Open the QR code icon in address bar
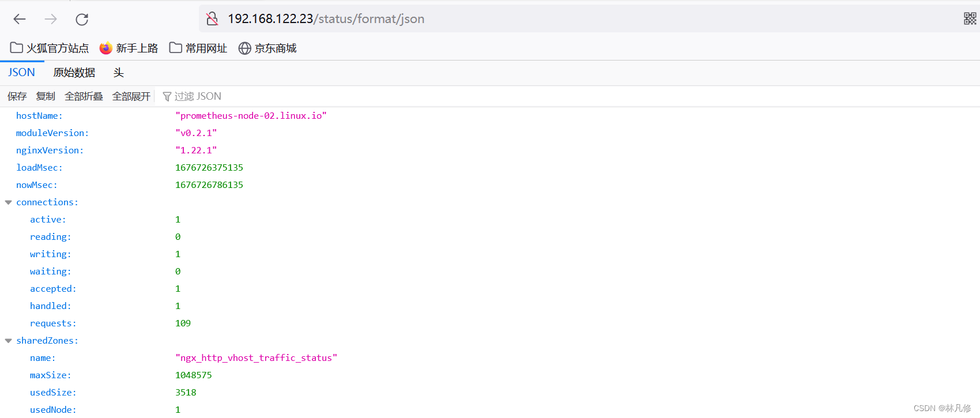Screen dimensions: 980x418 point(970,19)
